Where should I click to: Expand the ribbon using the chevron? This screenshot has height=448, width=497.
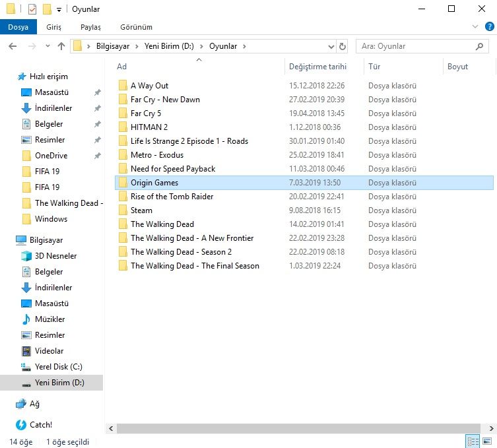point(475,26)
